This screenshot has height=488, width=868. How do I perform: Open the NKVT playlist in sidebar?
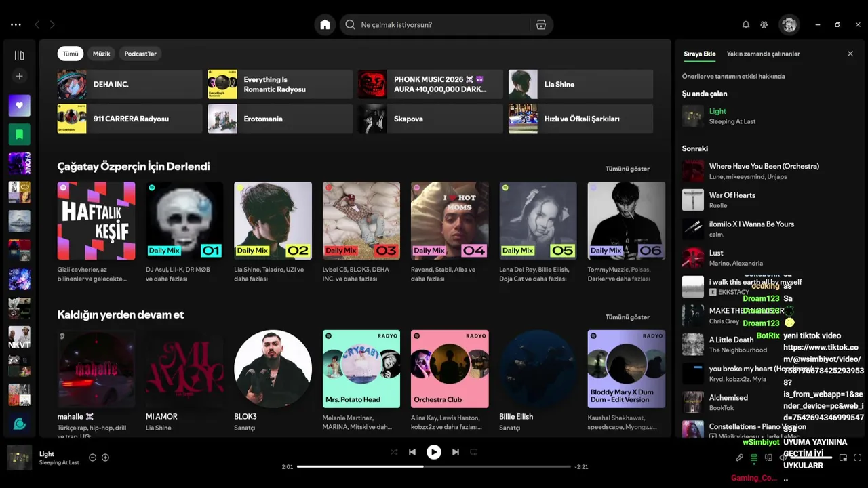tap(19, 337)
